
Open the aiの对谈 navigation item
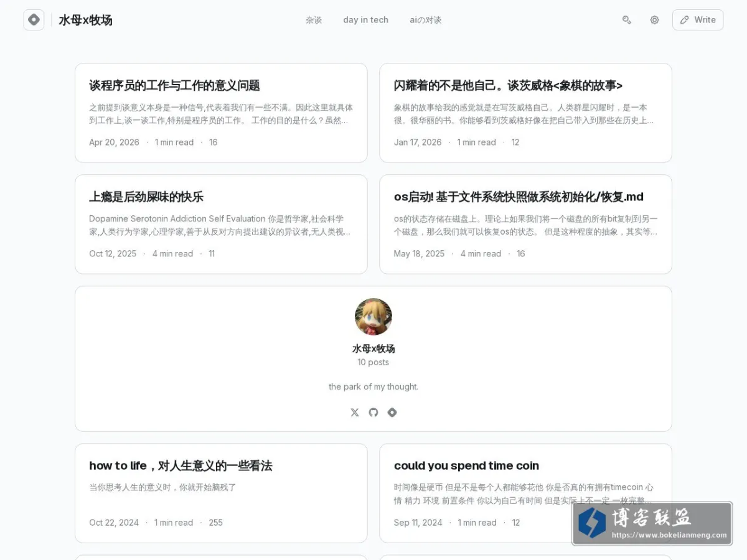click(x=426, y=20)
